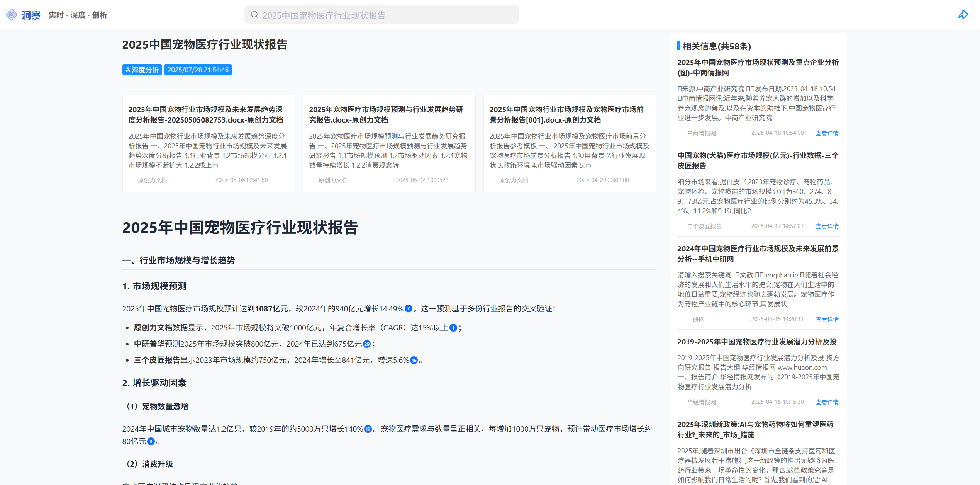Image resolution: width=980 pixels, height=485 pixels.
Task: Focus the search box 2025中国宠物医疗行业现状报告
Action: tap(381, 15)
